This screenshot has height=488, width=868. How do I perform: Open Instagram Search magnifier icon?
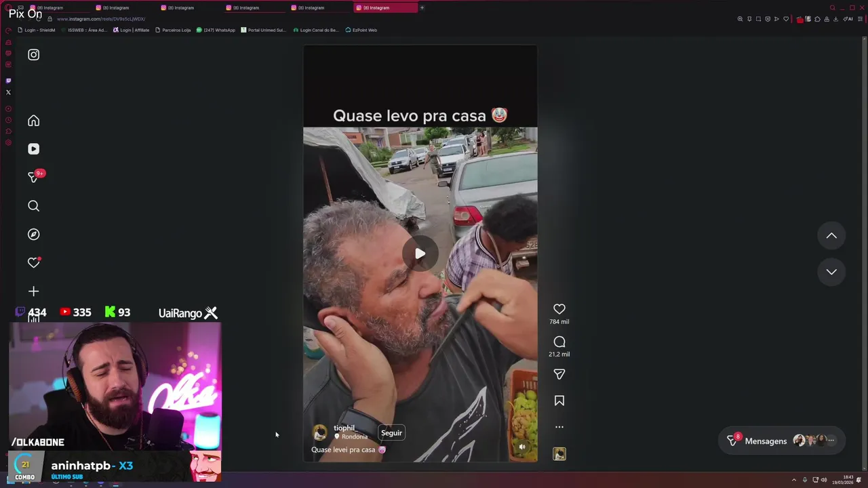[33, 206]
